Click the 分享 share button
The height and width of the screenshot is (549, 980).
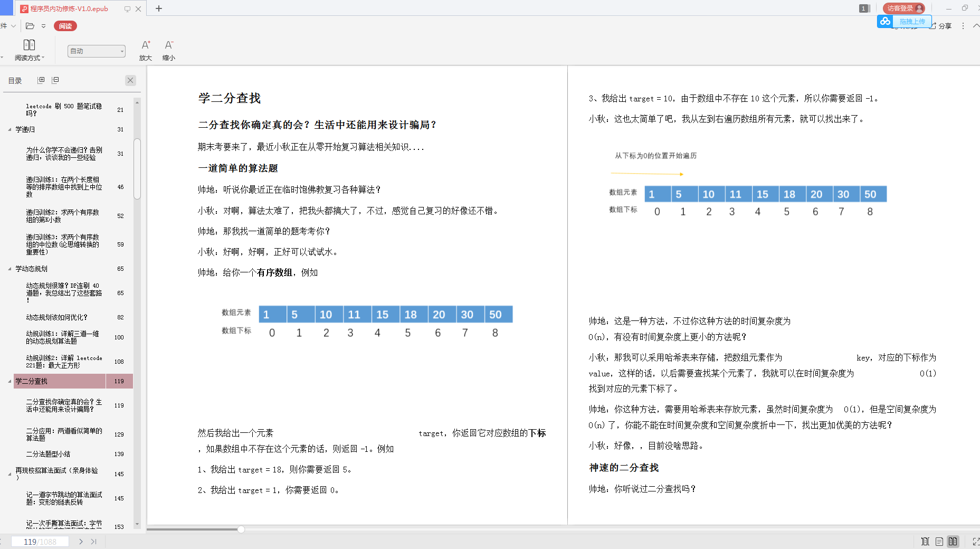pyautogui.click(x=940, y=26)
